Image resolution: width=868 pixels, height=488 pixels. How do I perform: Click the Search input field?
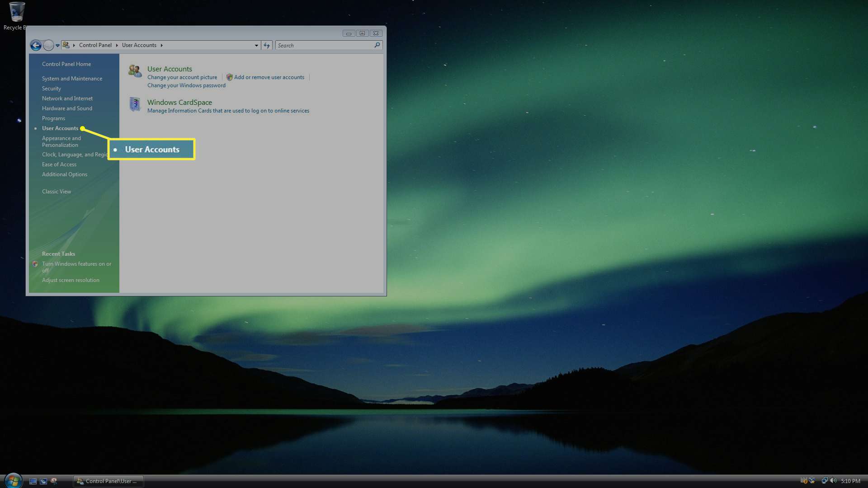pos(327,45)
